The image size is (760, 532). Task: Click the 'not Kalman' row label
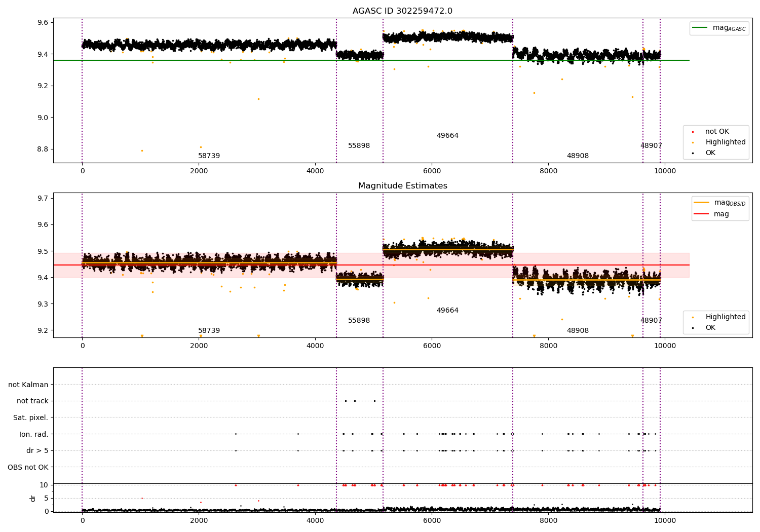point(28,385)
